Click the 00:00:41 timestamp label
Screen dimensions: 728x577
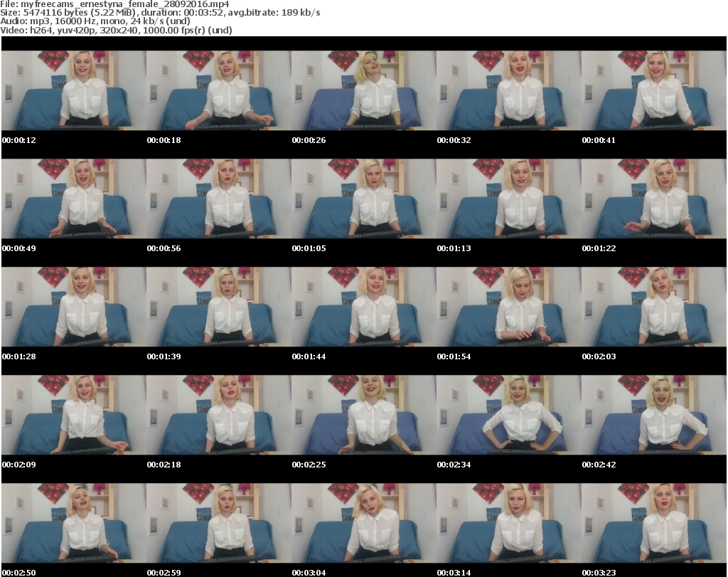pos(599,140)
